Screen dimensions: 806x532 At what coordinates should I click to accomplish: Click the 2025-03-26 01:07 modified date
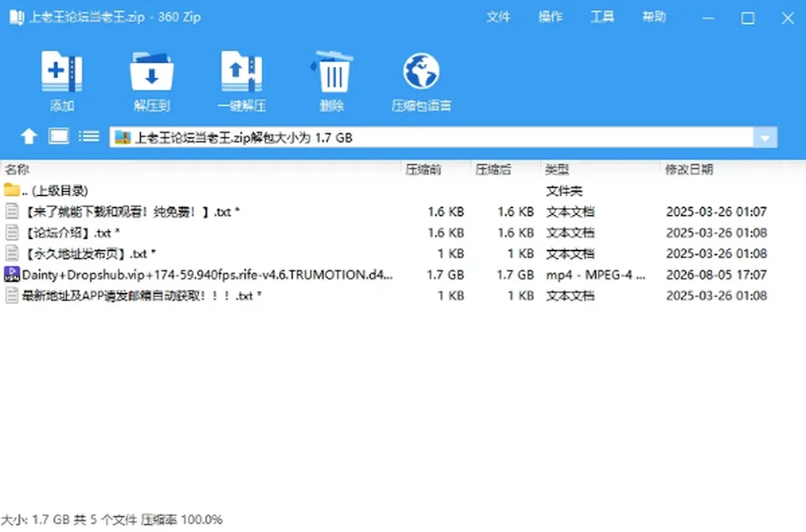[716, 211]
